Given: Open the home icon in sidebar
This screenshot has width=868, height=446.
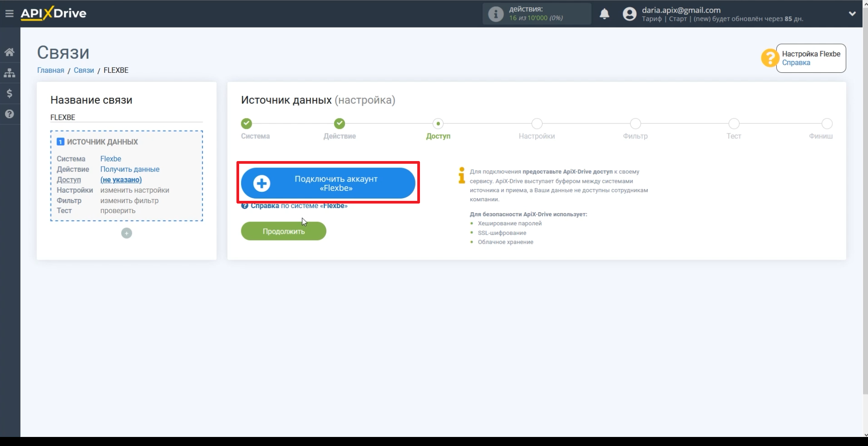Looking at the screenshot, I should 9,52.
